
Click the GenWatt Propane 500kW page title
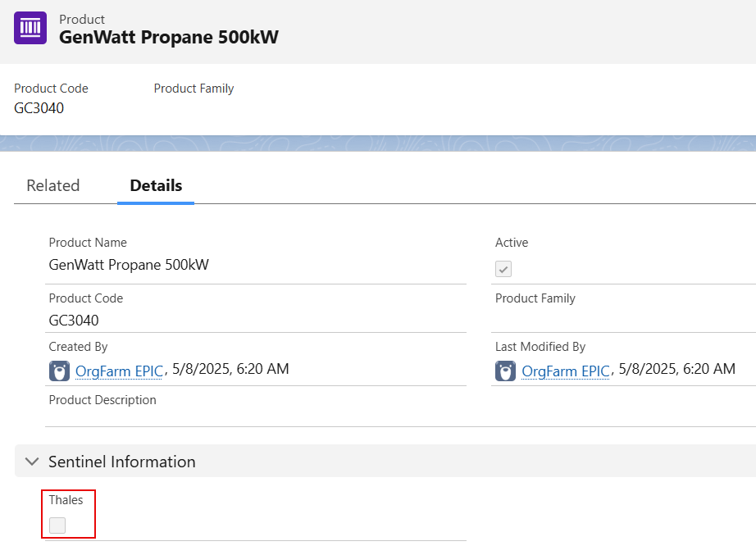click(169, 38)
